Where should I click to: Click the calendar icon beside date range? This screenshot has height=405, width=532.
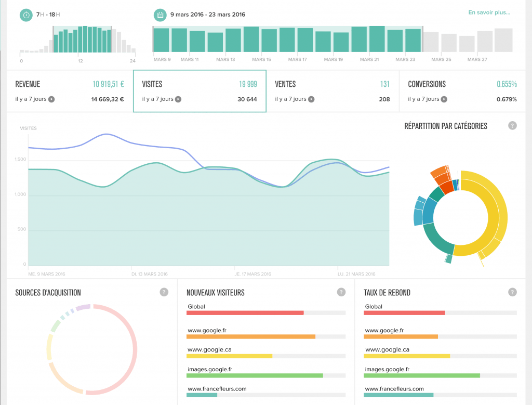161,15
